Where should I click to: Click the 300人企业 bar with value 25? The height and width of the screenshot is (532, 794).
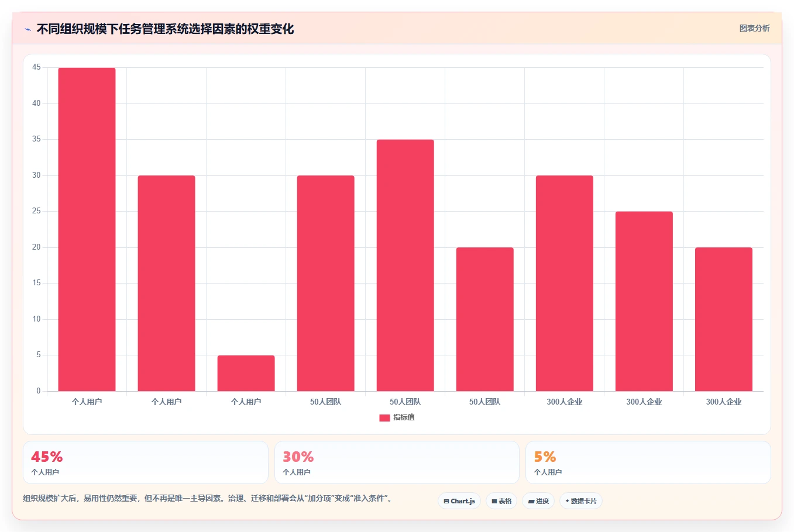tap(644, 301)
